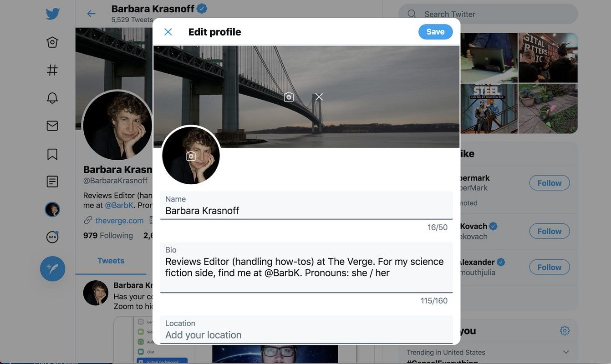Open the Home icon in sidebar
The width and height of the screenshot is (611, 364).
click(x=52, y=42)
